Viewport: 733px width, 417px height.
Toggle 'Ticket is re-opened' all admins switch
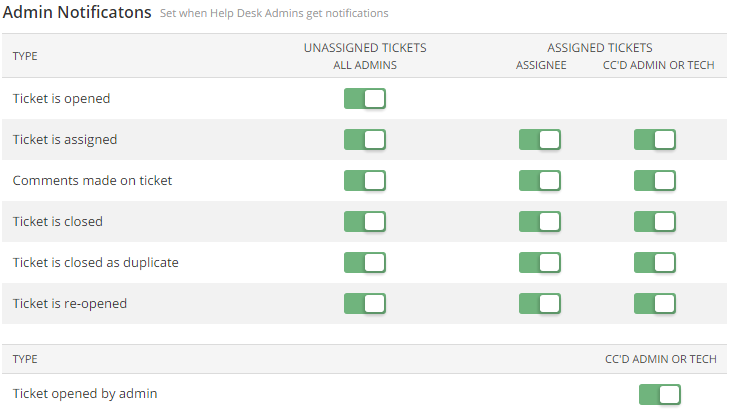tap(364, 303)
